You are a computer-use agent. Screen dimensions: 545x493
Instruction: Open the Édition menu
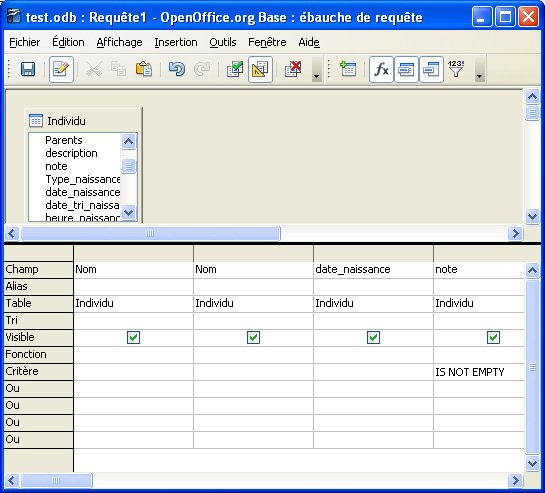[x=68, y=42]
